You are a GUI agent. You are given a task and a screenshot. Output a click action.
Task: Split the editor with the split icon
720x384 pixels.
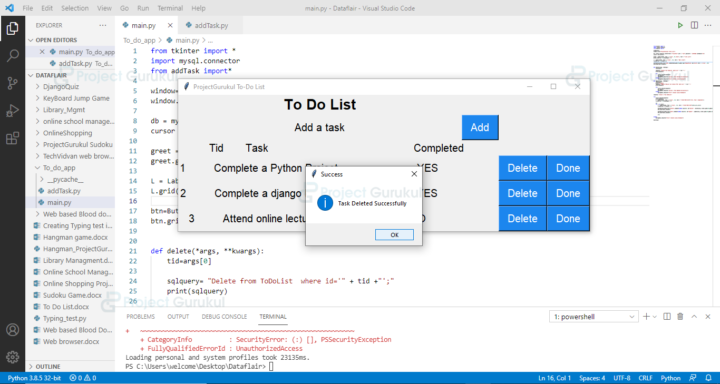tap(694, 25)
